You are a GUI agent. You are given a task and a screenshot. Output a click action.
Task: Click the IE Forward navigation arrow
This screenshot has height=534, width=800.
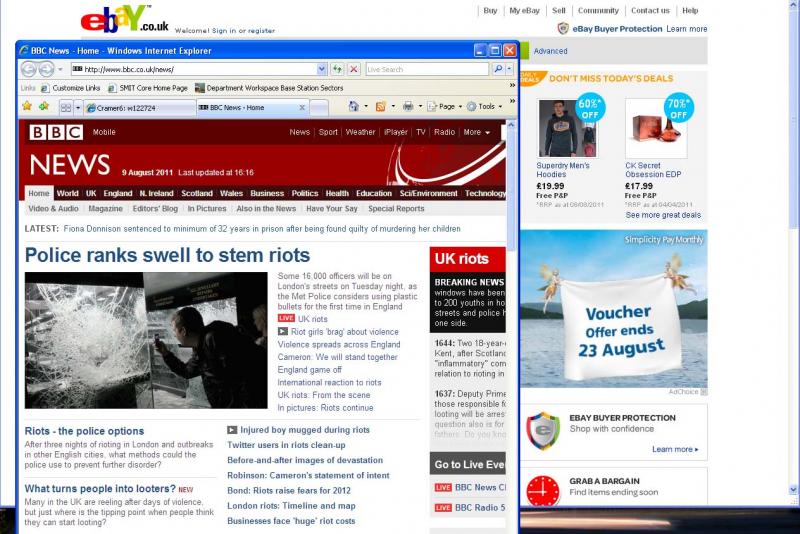tap(46, 69)
